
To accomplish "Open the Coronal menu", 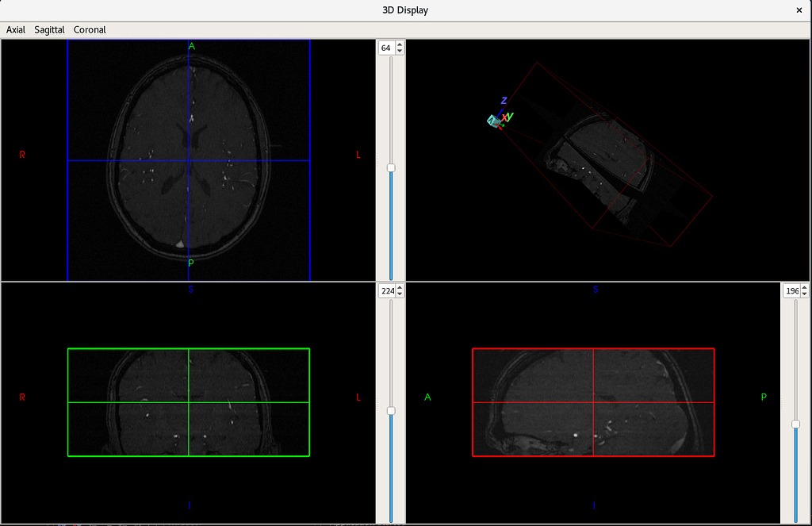I will pos(90,29).
